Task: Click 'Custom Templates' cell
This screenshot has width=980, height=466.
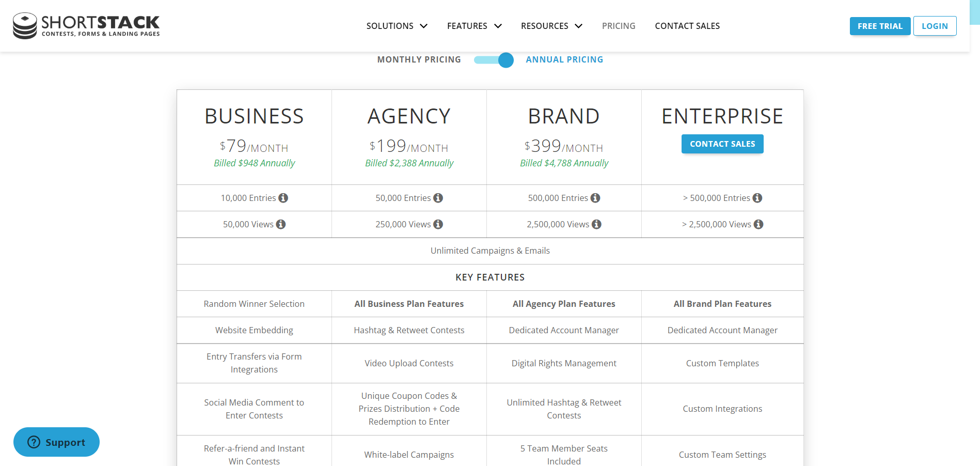Action: pos(722,363)
